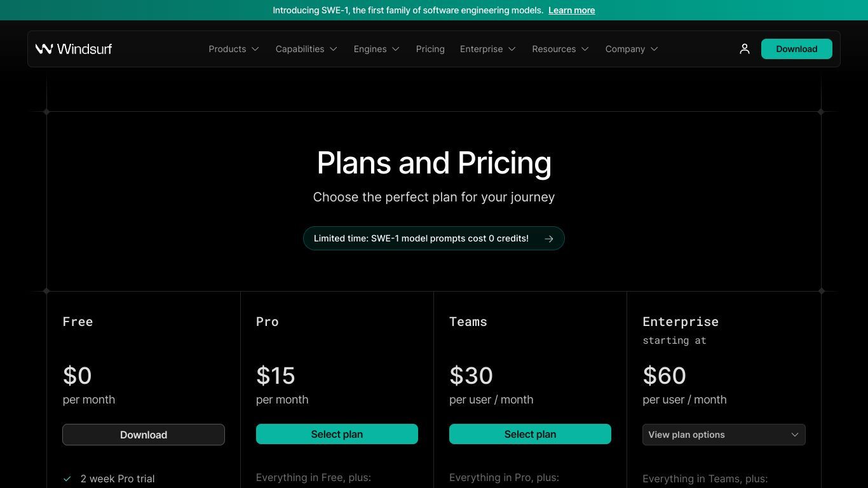
Task: Expand the Enterprise navigation menu
Action: pyautogui.click(x=488, y=49)
